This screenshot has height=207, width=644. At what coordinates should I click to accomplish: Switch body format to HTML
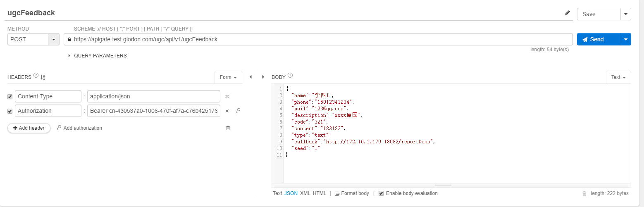319,193
